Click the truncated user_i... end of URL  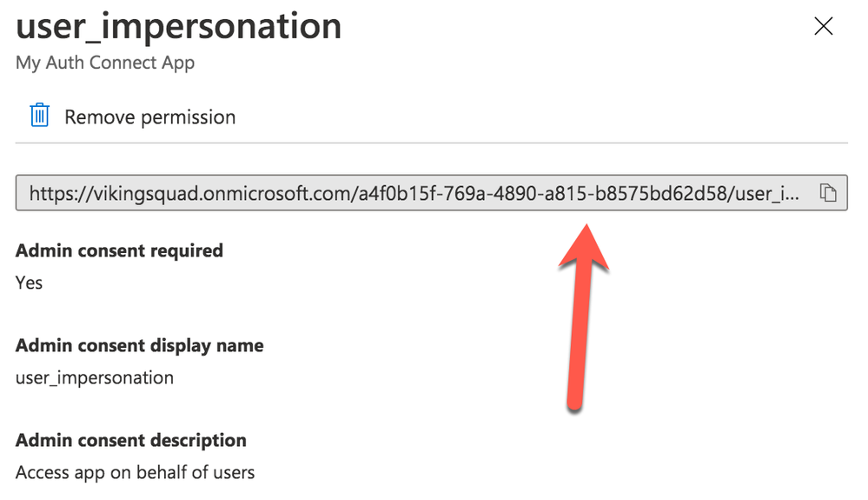click(x=770, y=193)
